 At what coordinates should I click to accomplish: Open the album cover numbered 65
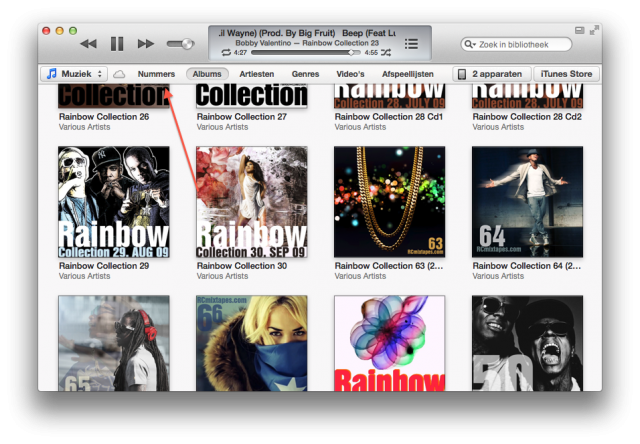click(113, 343)
